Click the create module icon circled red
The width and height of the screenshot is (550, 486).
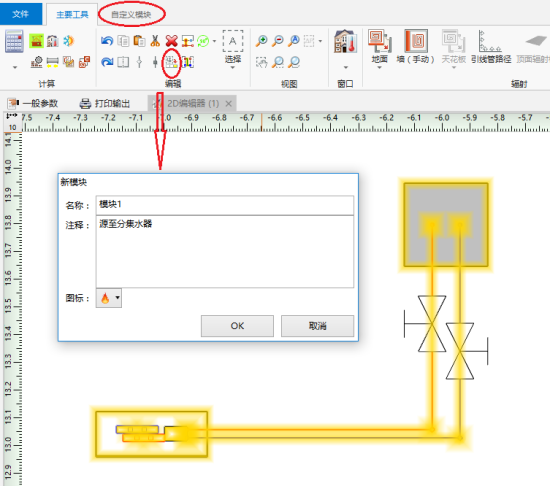point(172,63)
